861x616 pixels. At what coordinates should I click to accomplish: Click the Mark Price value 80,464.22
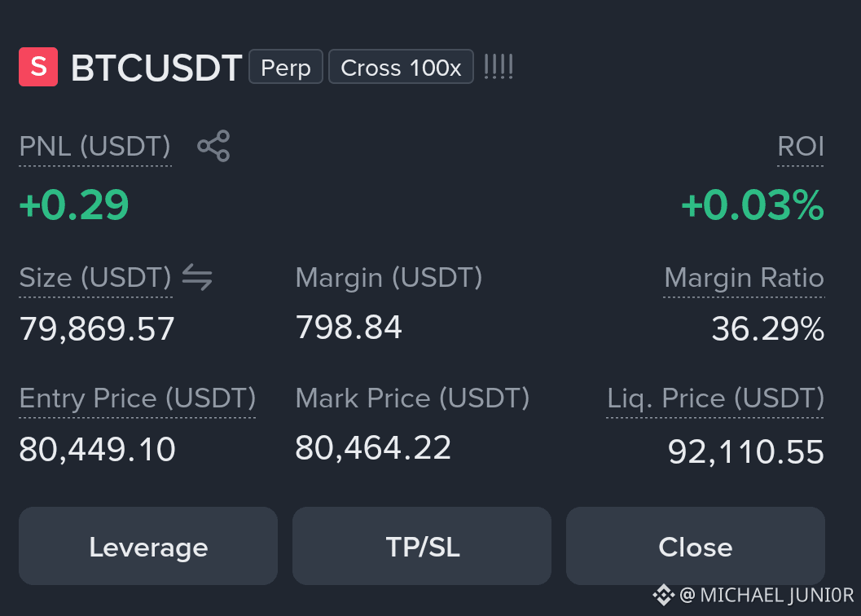pos(373,448)
